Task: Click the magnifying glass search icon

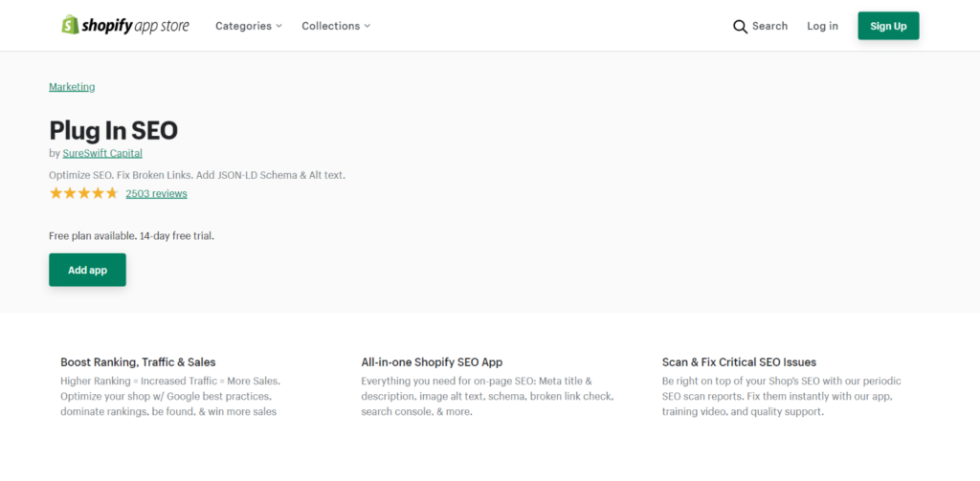Action: tap(740, 26)
